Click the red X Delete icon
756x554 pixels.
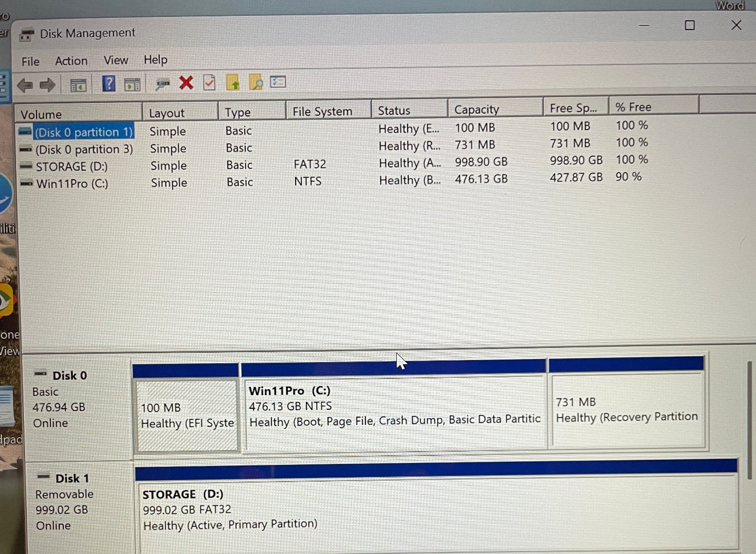coord(186,83)
